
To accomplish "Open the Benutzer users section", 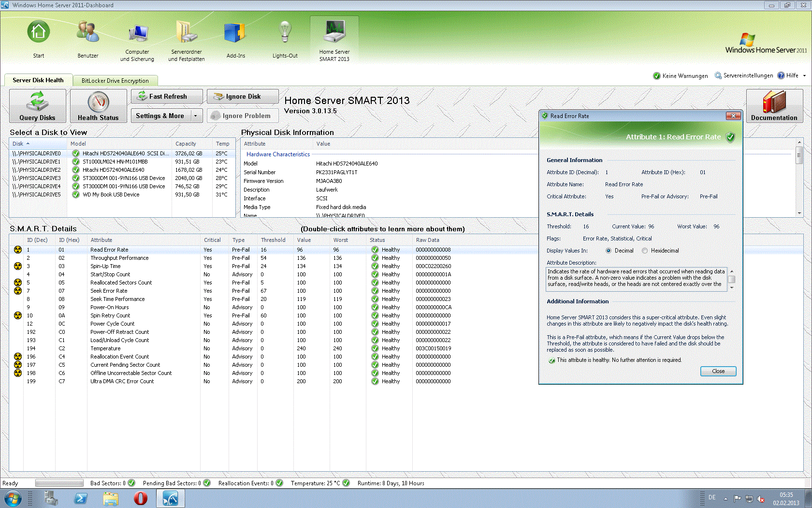I will pos(87,40).
